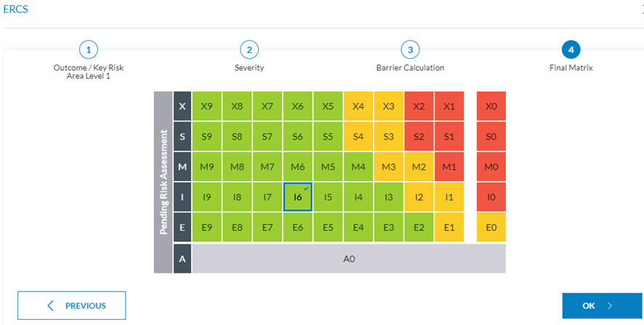Choose the green E6 cell

[297, 228]
